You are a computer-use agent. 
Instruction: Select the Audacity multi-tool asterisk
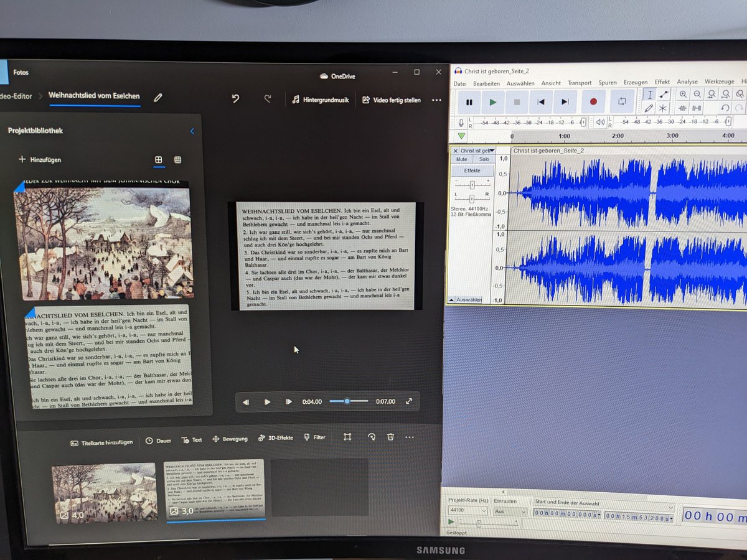click(x=663, y=108)
